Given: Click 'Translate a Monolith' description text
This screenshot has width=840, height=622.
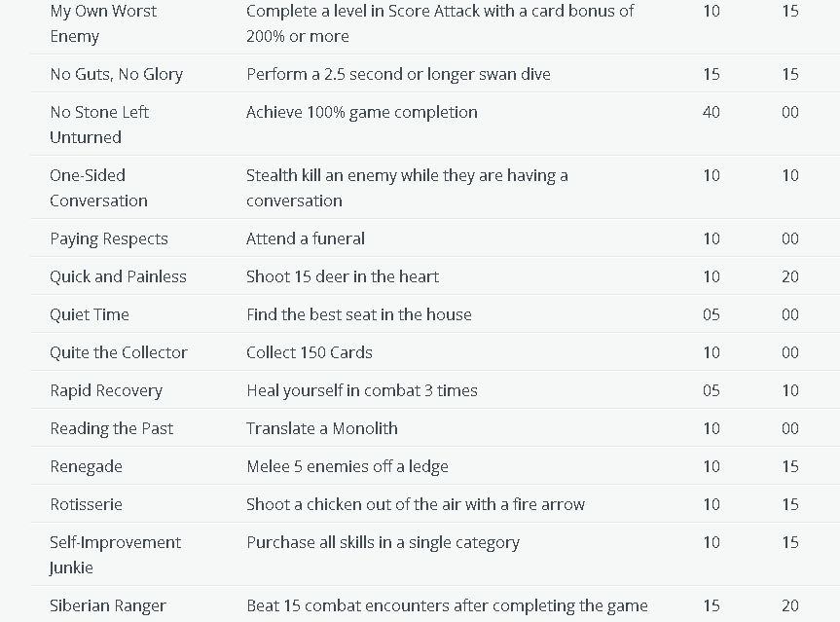Looking at the screenshot, I should coord(322,428).
